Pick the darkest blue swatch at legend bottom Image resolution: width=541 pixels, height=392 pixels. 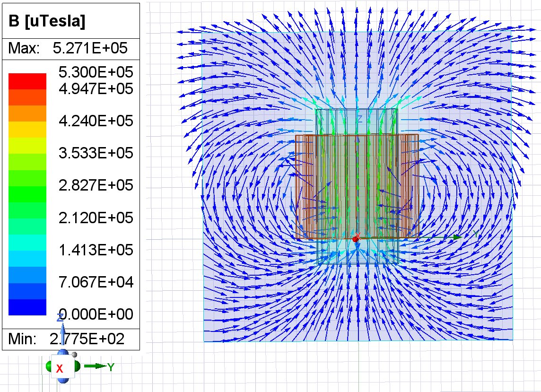[27, 307]
